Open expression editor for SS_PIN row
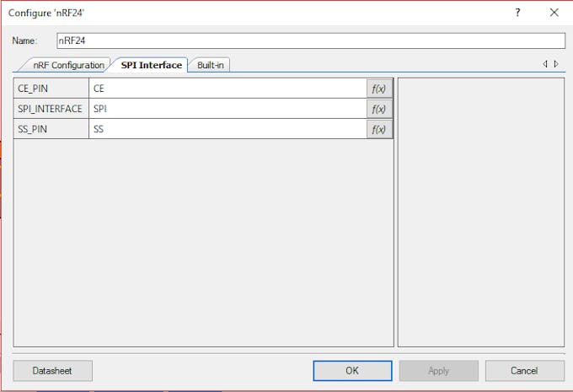Image resolution: width=573 pixels, height=392 pixels. (x=379, y=129)
